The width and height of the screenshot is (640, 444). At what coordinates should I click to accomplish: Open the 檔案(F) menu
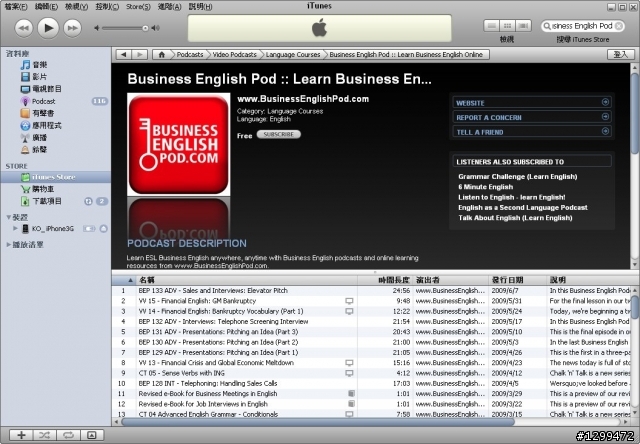coord(16,7)
